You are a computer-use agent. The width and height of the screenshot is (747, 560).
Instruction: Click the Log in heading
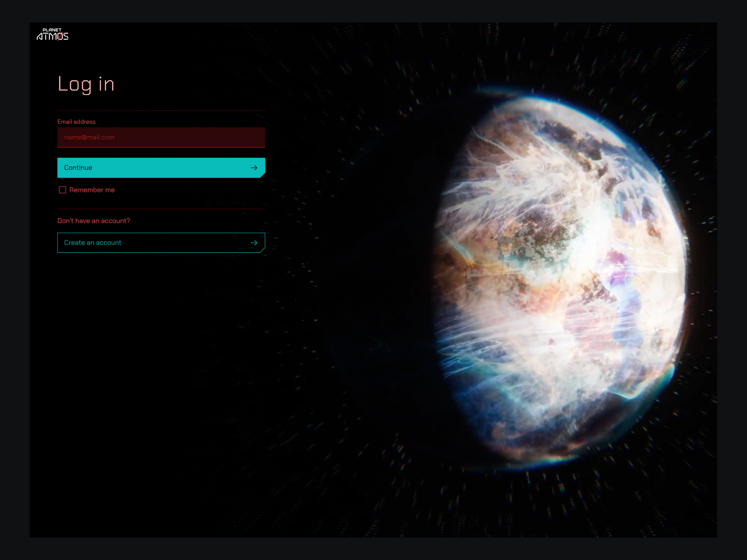point(86,84)
